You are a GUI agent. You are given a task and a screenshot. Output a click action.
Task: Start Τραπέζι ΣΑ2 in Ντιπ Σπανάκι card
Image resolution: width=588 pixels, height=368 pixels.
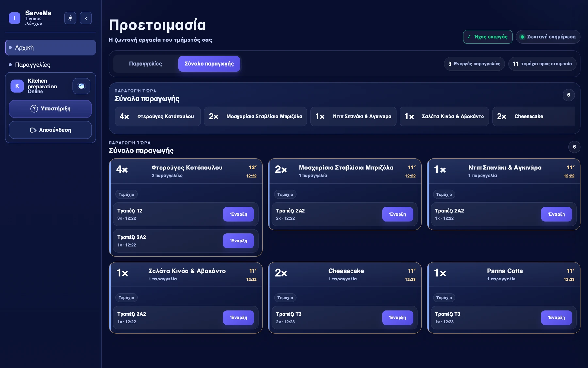tap(556, 214)
